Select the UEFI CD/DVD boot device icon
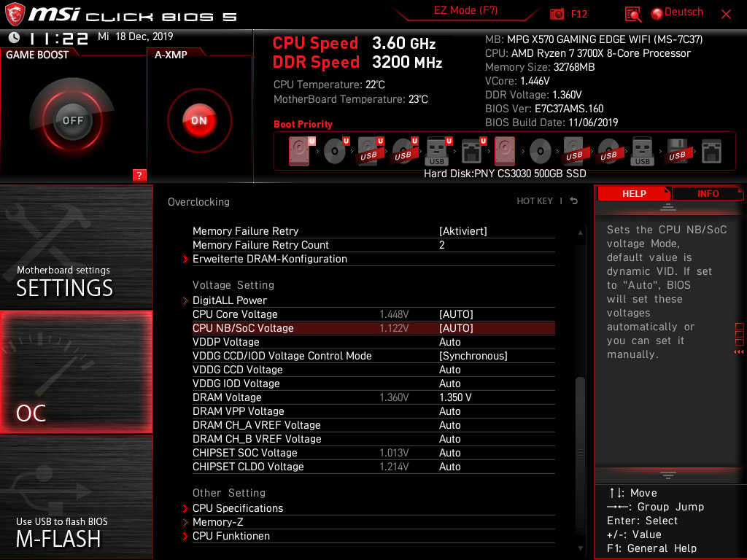Screen dimensions: 747x560 point(336,151)
